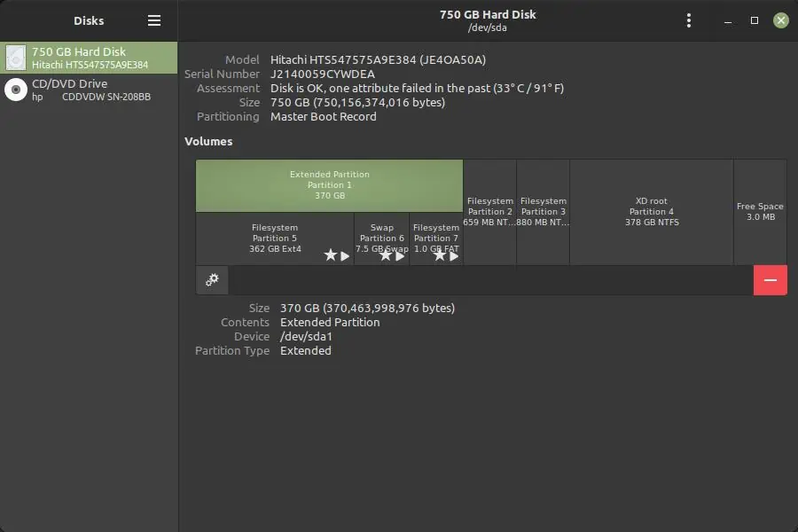
Task: Click the CD/DVD disc icon in sidebar
Action: coord(16,90)
